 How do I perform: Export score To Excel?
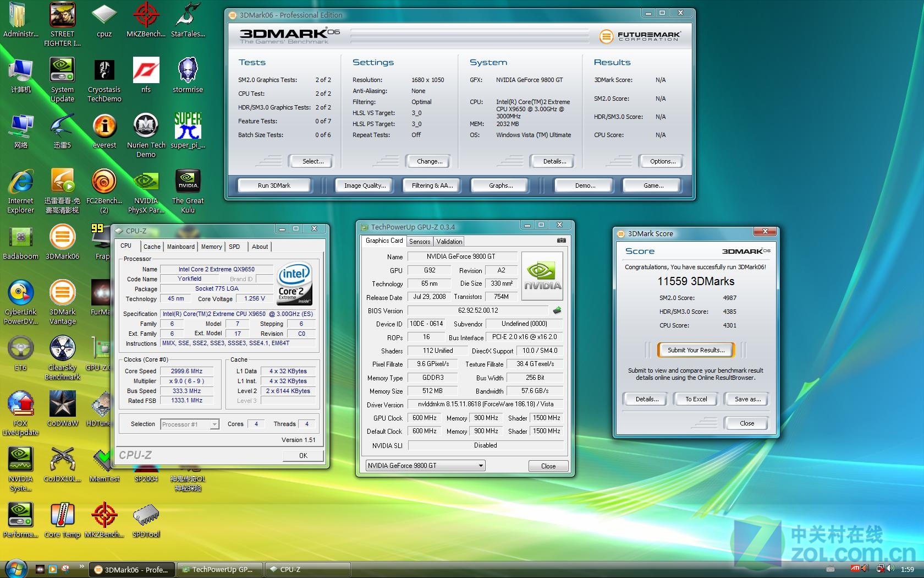click(696, 399)
